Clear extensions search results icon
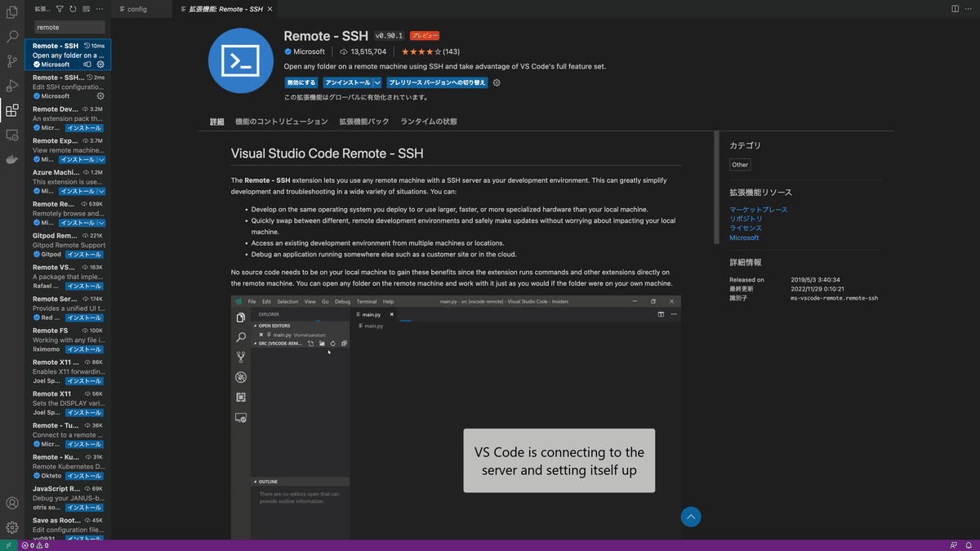The image size is (980, 551). [86, 9]
